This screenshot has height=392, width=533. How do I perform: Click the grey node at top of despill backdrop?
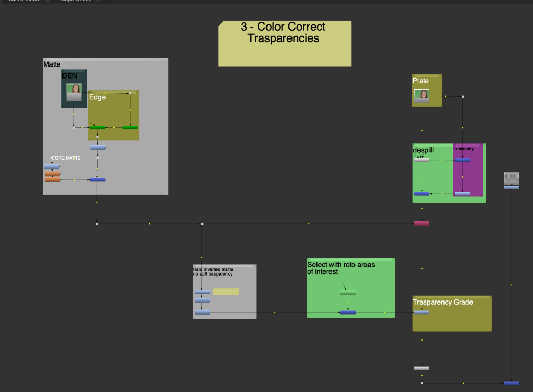[422, 160]
